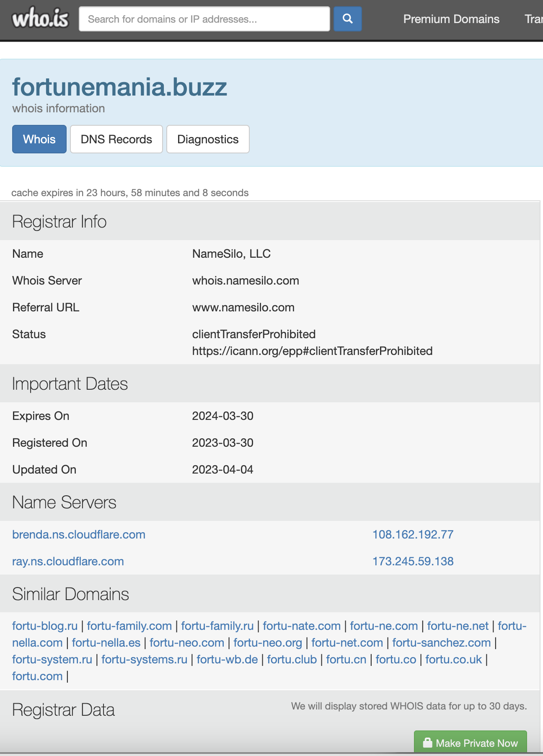Open the Diagnostics tab
The height and width of the screenshot is (756, 543).
click(208, 139)
